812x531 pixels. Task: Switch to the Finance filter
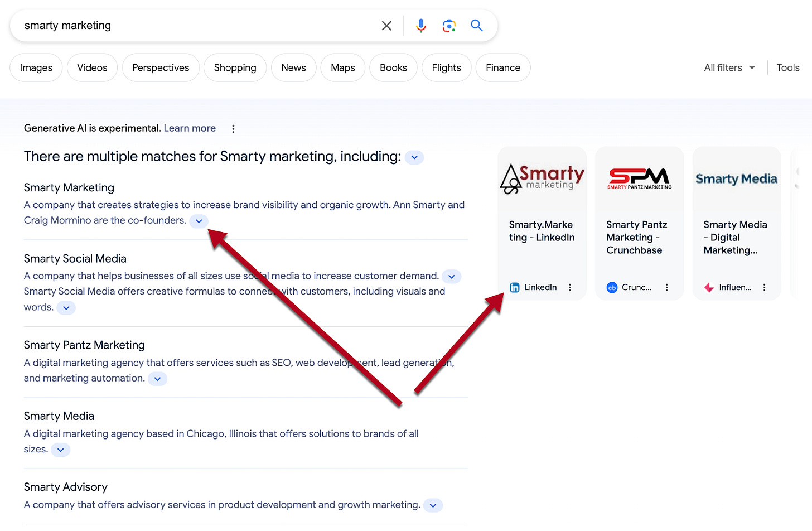(x=503, y=67)
